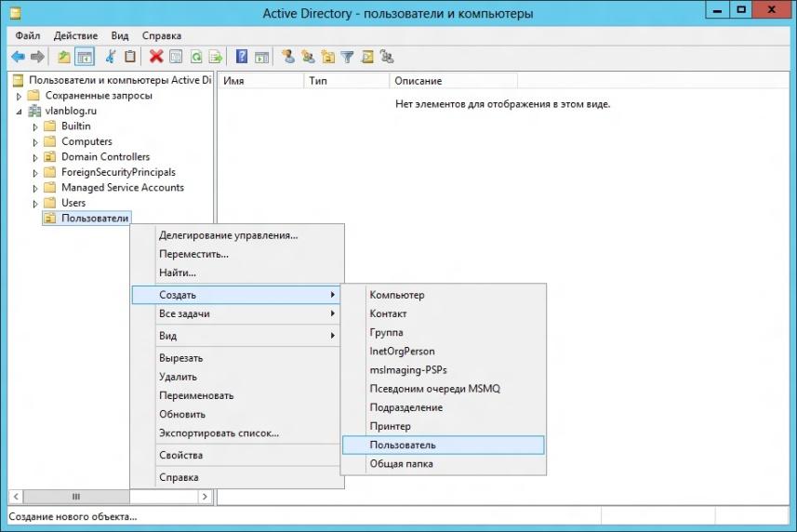Open Help via the blue question-mark icon
This screenshot has width=797, height=532.
click(242, 57)
